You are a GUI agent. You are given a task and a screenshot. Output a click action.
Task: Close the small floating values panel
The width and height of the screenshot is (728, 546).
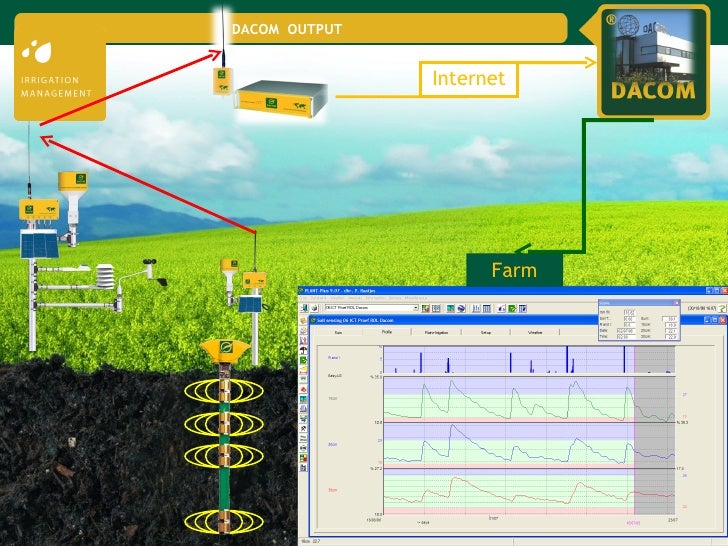[x=677, y=303]
